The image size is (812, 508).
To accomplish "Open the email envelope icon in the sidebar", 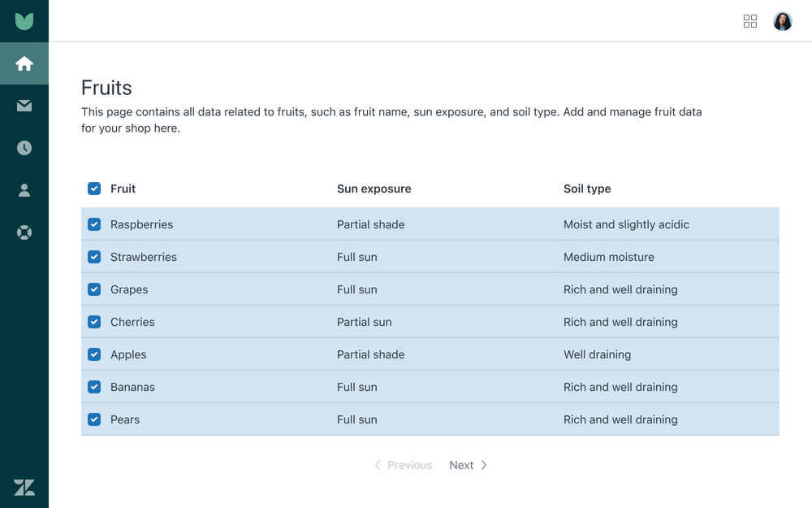I will click(x=24, y=106).
